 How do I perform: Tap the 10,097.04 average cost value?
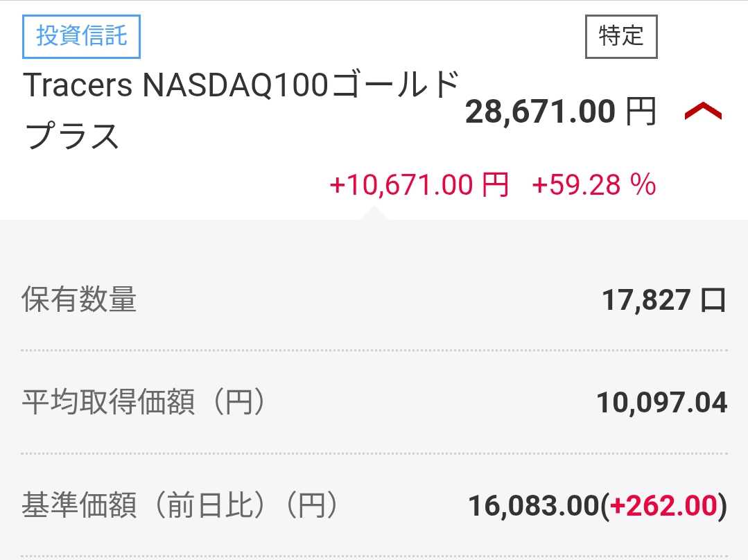tap(661, 403)
